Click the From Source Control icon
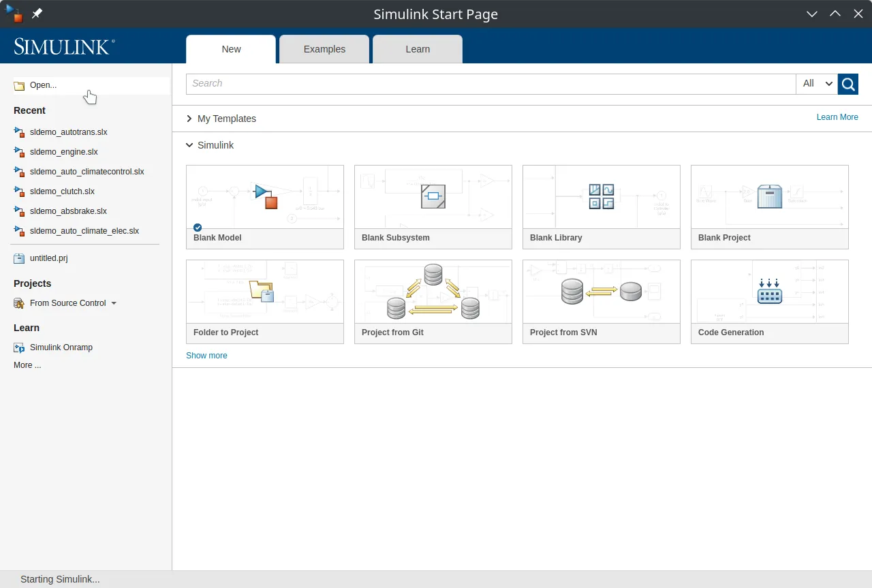 coord(19,303)
